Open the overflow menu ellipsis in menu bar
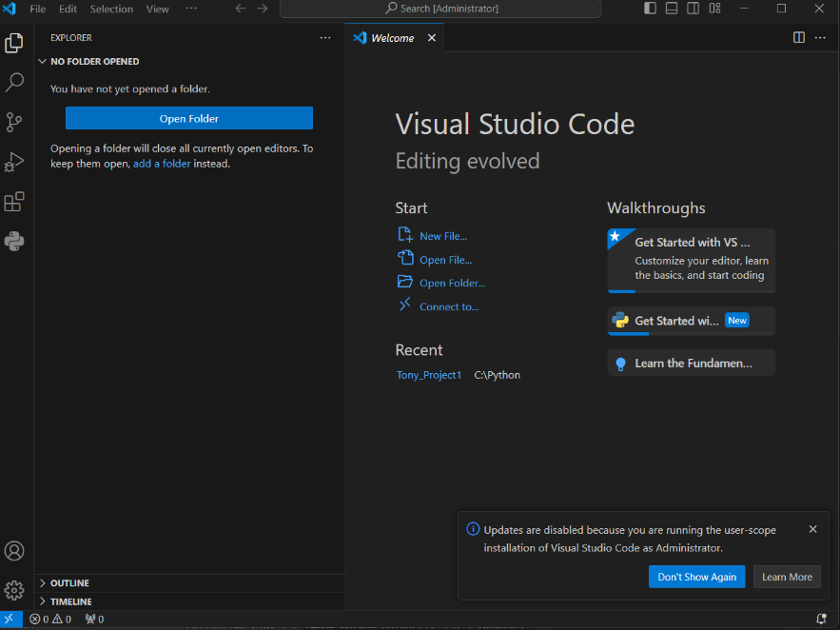The height and width of the screenshot is (630, 840). pyautogui.click(x=191, y=9)
